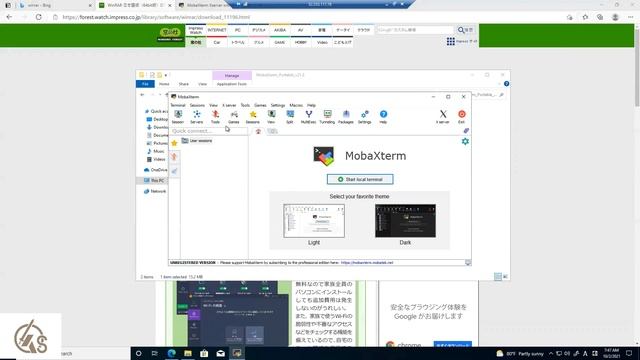Select This PC in File Explorer sidebar
The image size is (640, 360).
[x=155, y=180]
